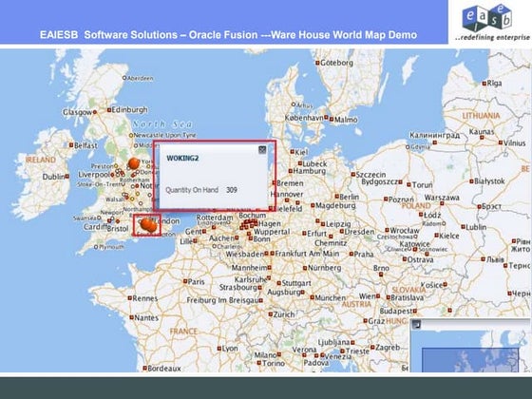This screenshot has width=532, height=399.
Task: Click the Göteborg city marker
Action: (x=317, y=63)
